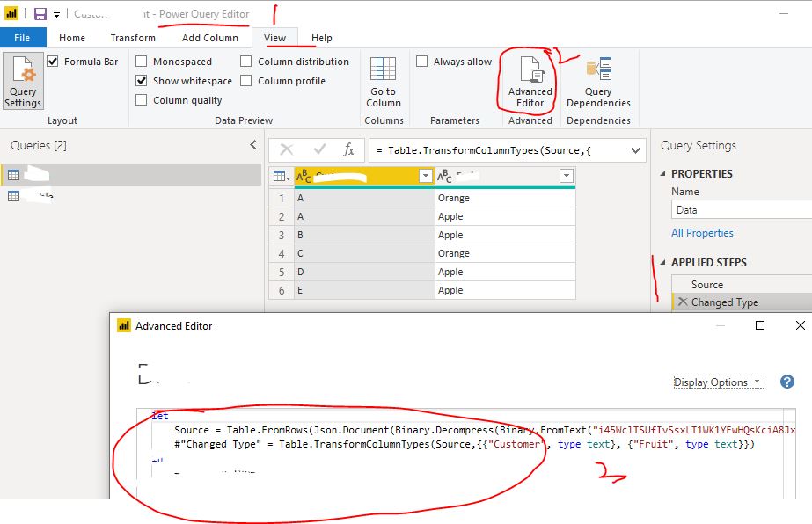Click the Advanced Editor title icon

tap(124, 325)
